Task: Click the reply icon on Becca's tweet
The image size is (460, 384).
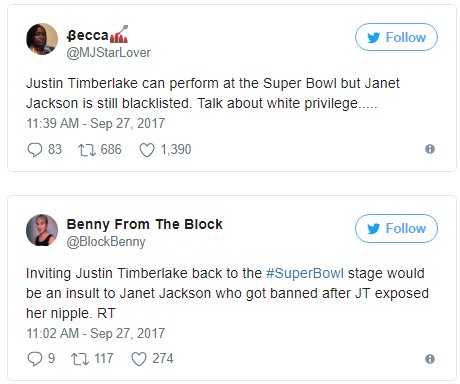Action: pyautogui.click(x=35, y=150)
